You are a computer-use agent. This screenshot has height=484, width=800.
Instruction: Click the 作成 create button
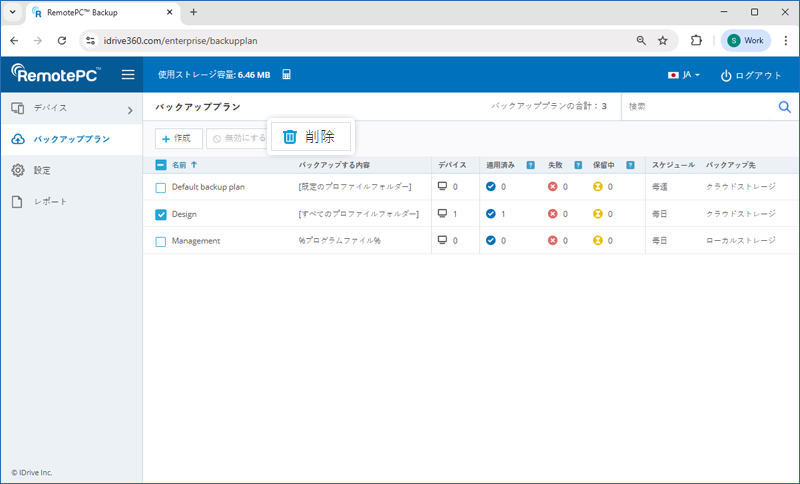point(179,138)
